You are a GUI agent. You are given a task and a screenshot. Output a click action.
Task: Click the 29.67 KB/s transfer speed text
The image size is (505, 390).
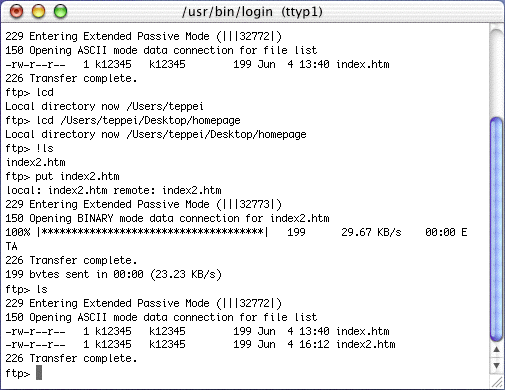[371, 232]
